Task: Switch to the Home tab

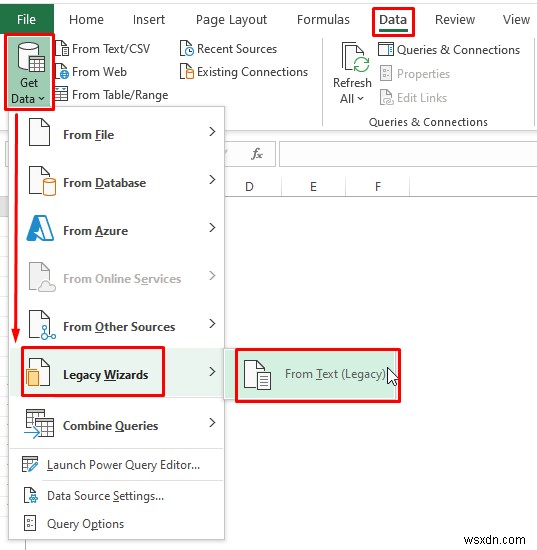Action: [x=86, y=20]
